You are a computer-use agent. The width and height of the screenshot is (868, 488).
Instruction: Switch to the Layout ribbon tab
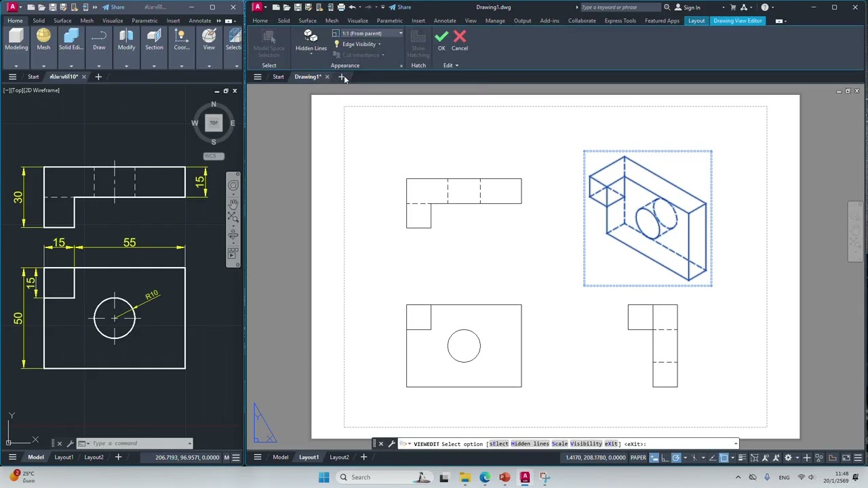point(696,21)
